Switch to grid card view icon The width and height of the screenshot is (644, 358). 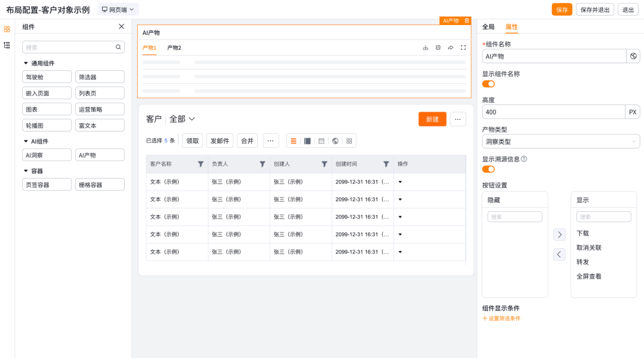(x=349, y=141)
